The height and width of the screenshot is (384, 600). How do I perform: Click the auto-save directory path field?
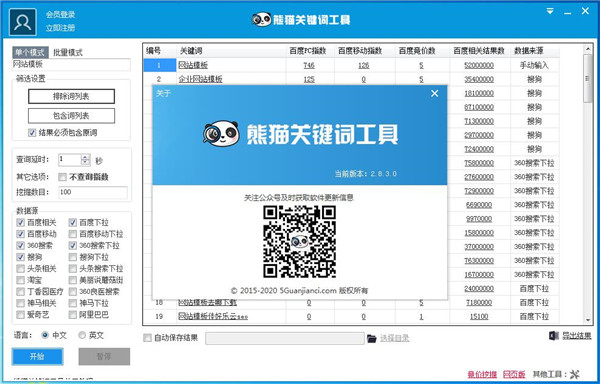[285, 338]
